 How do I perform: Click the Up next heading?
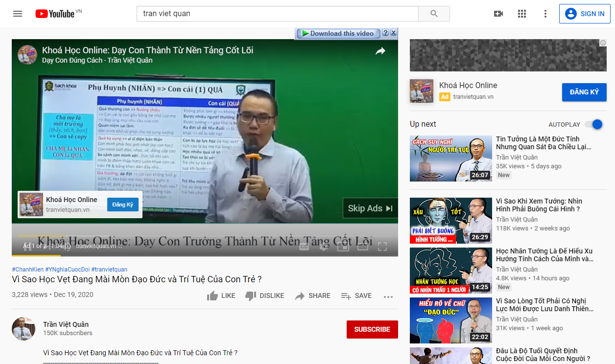point(423,124)
